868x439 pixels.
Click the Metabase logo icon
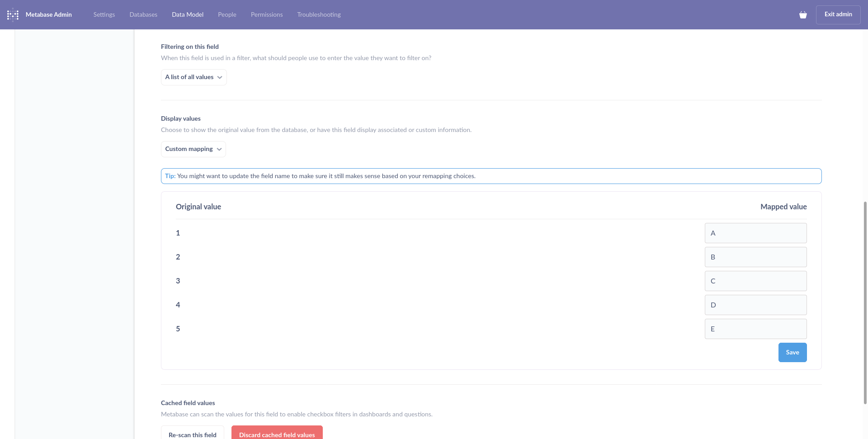12,14
